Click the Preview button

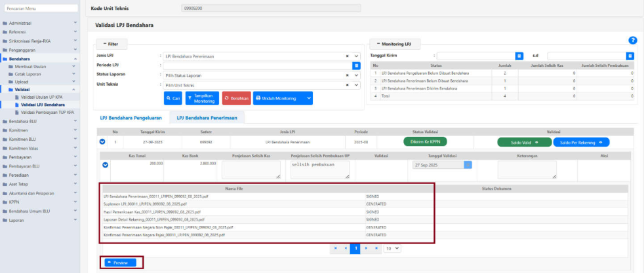121,263
